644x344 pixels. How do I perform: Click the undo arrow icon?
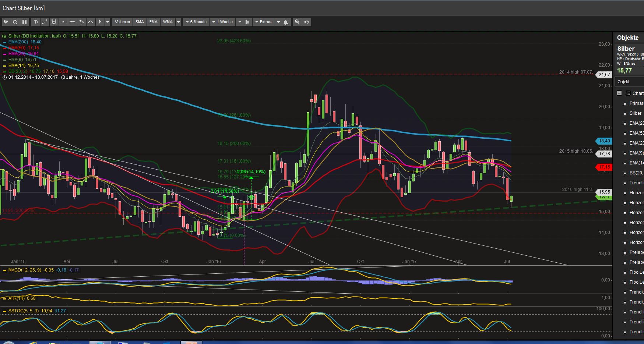(306, 22)
